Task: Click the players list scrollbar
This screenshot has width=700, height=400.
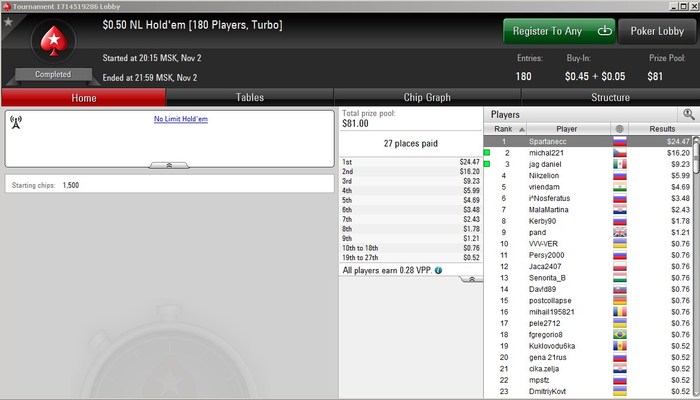Action: (x=696, y=267)
